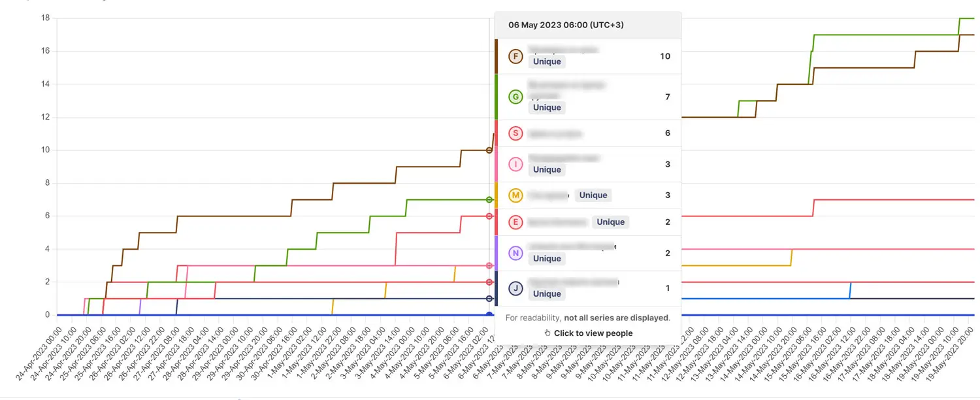This screenshot has width=980, height=400.
Task: Select the red E series avatar icon
Action: 515,222
